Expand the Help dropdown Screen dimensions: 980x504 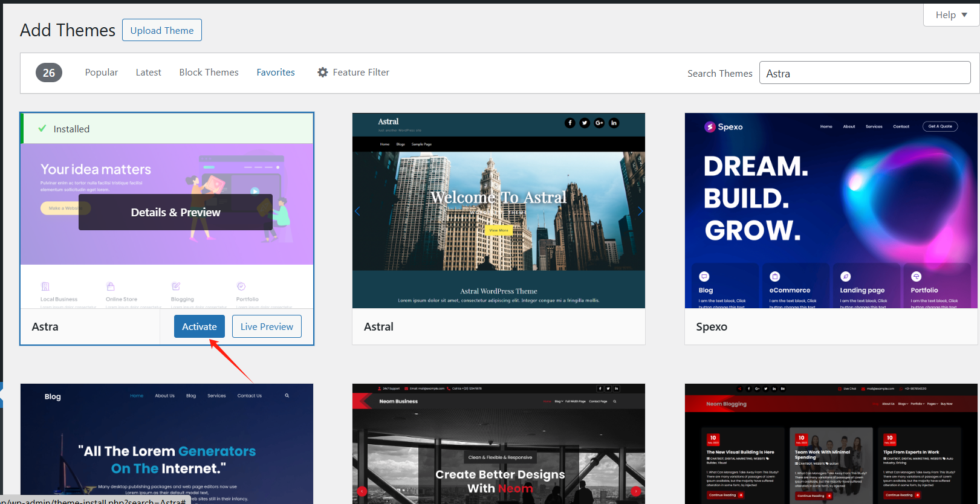click(x=951, y=15)
